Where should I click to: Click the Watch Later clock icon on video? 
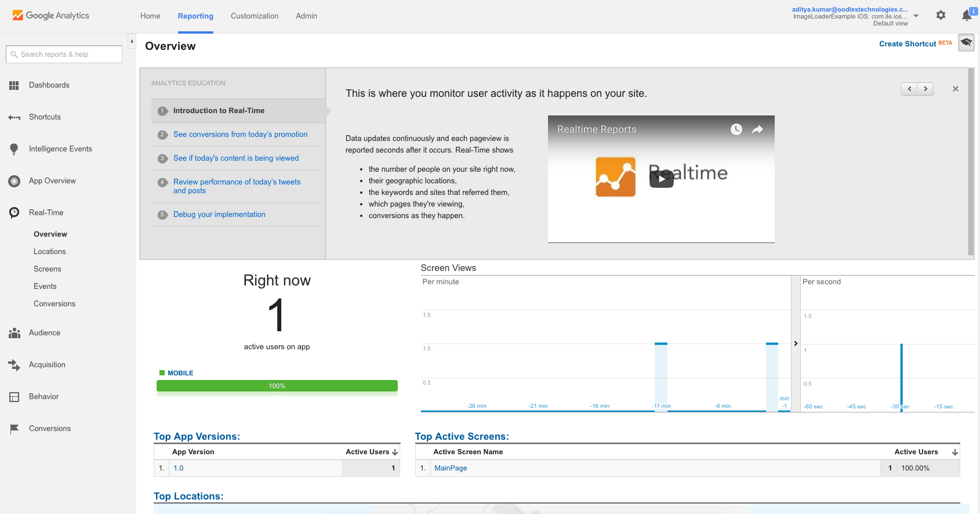pyautogui.click(x=736, y=129)
